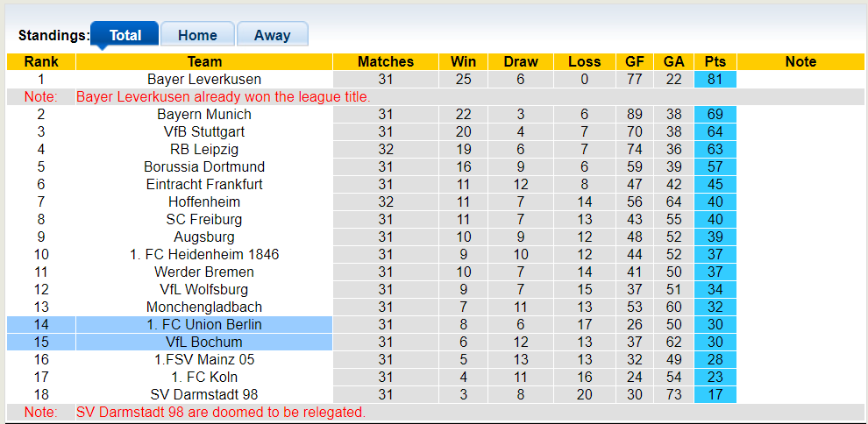Click the Pts column header
This screenshot has width=868, height=424.
coord(715,61)
